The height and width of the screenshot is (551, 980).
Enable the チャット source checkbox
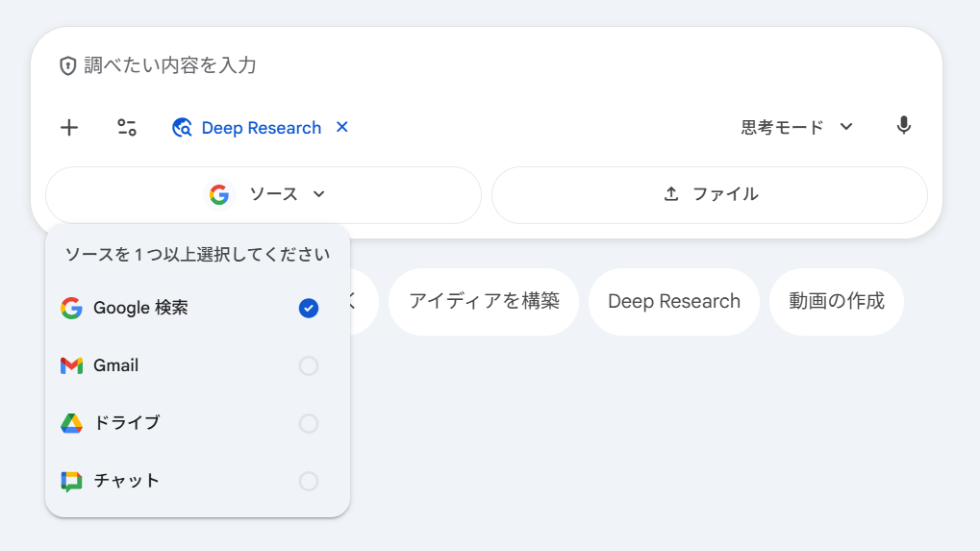308,481
